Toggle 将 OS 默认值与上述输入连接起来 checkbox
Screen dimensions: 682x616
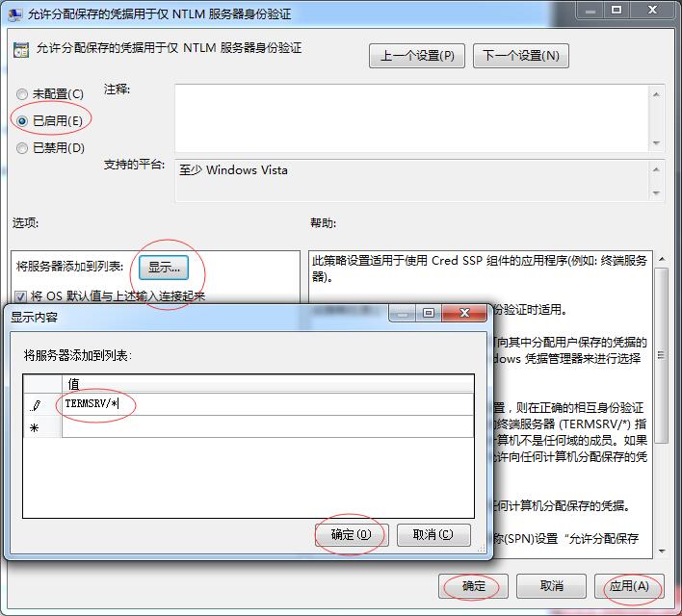[20, 296]
